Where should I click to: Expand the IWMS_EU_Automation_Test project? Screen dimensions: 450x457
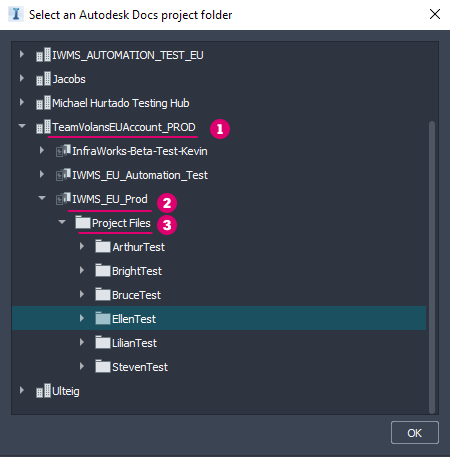(42, 174)
